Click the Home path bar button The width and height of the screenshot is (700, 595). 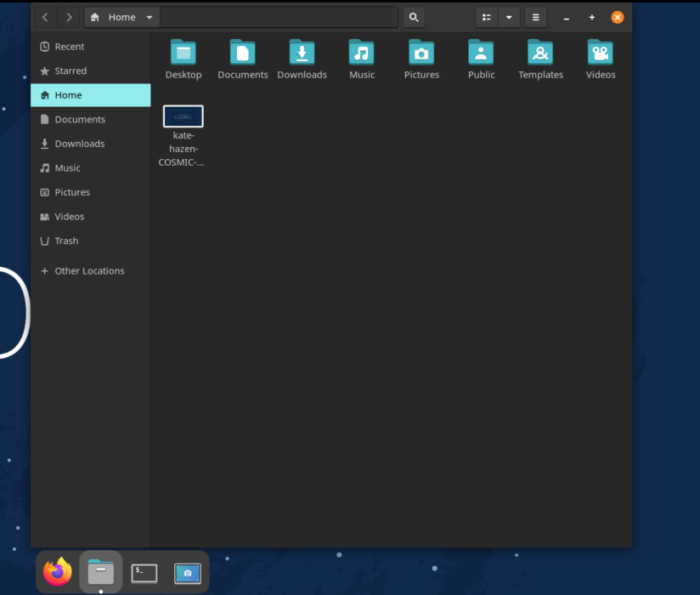click(x=121, y=17)
